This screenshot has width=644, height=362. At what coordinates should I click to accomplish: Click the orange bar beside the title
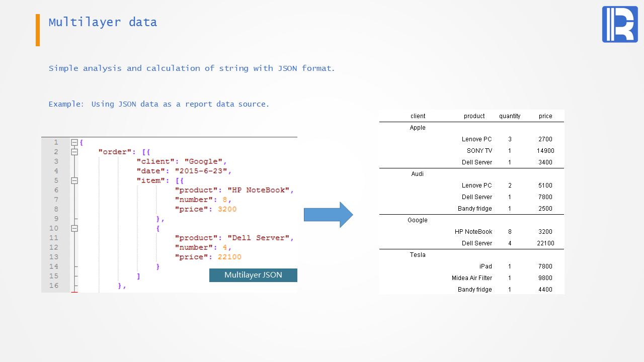(38, 30)
